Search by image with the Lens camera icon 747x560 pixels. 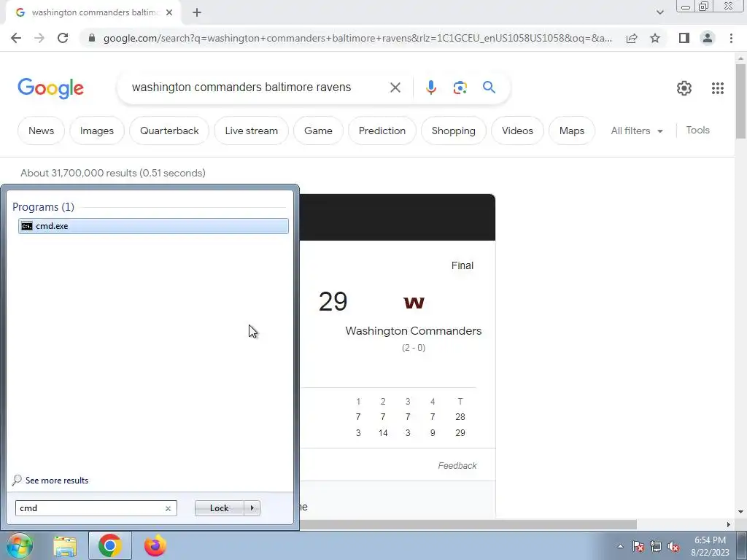point(460,87)
